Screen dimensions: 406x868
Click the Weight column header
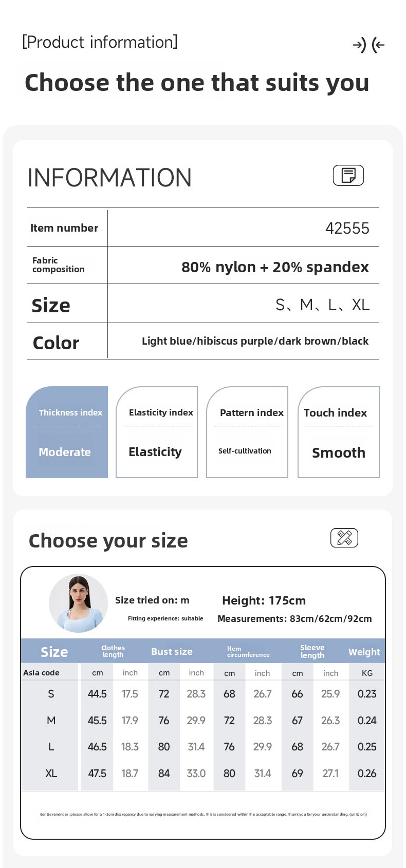tap(364, 652)
